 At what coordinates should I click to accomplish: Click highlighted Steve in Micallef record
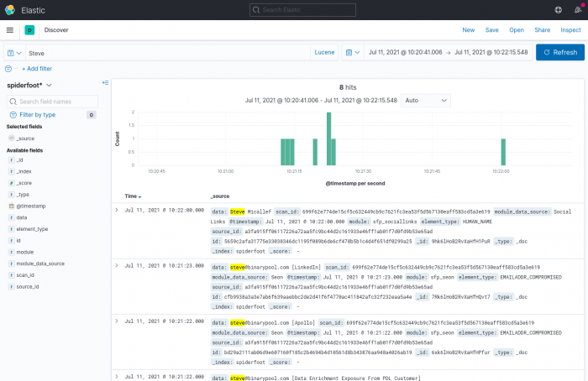click(x=238, y=212)
